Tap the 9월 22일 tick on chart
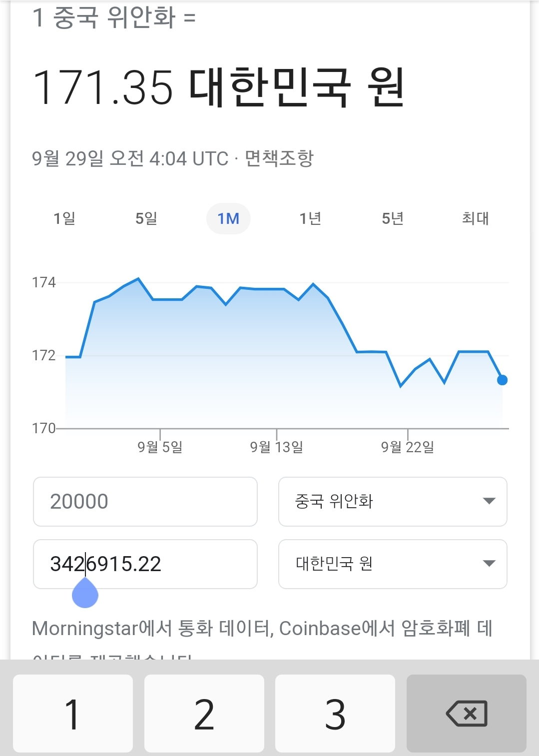Screen dimensions: 539x756 pos(408,445)
